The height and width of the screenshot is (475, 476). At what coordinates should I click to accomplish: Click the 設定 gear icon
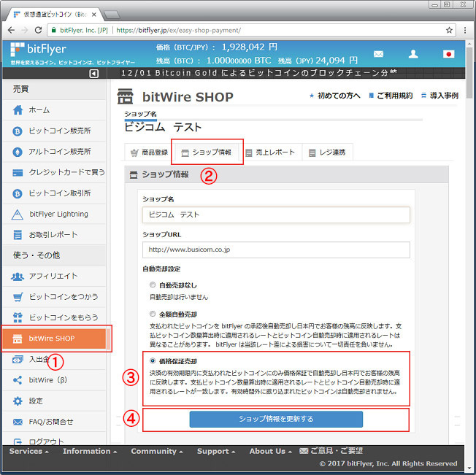tap(18, 401)
